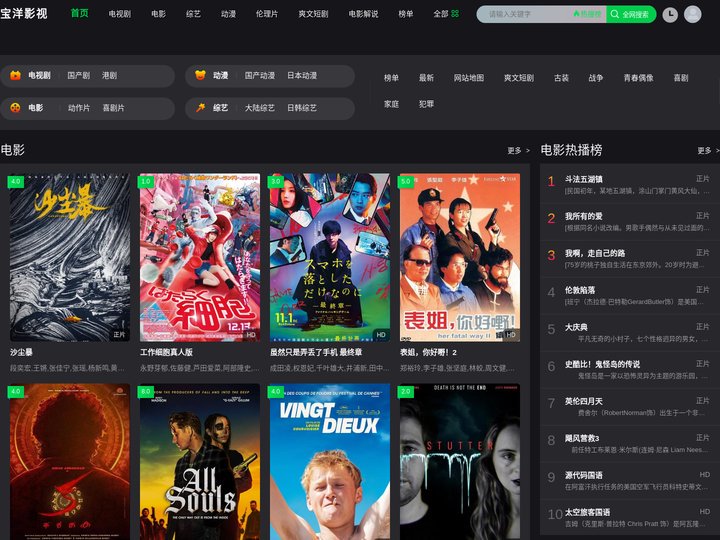Open the 网站地图 tag link
This screenshot has width=720, height=540.
click(469, 78)
